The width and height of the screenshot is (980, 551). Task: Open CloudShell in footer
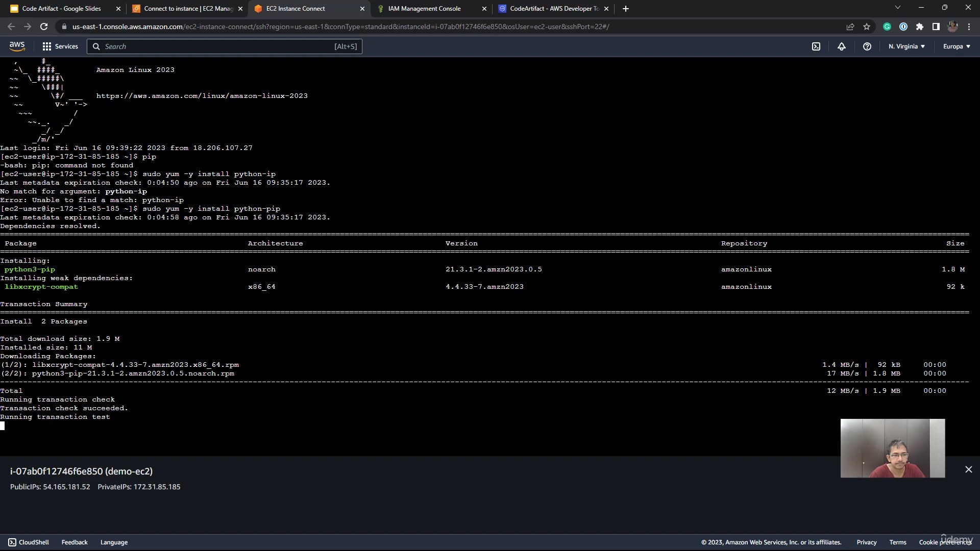[x=29, y=542]
